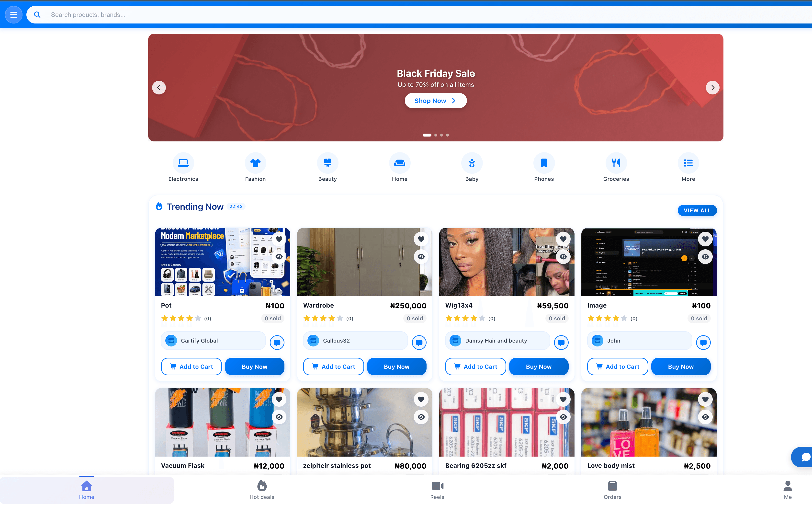This screenshot has height=506, width=812.
Task: Select the second carousel dot
Action: [436, 135]
